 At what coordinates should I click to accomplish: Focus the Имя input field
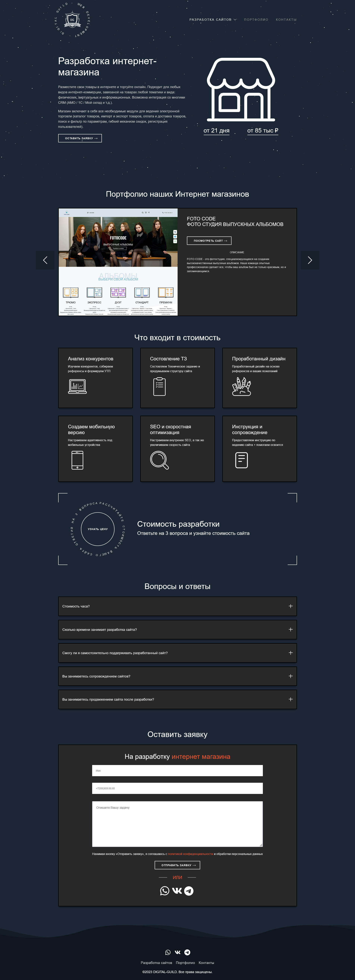[178, 770]
